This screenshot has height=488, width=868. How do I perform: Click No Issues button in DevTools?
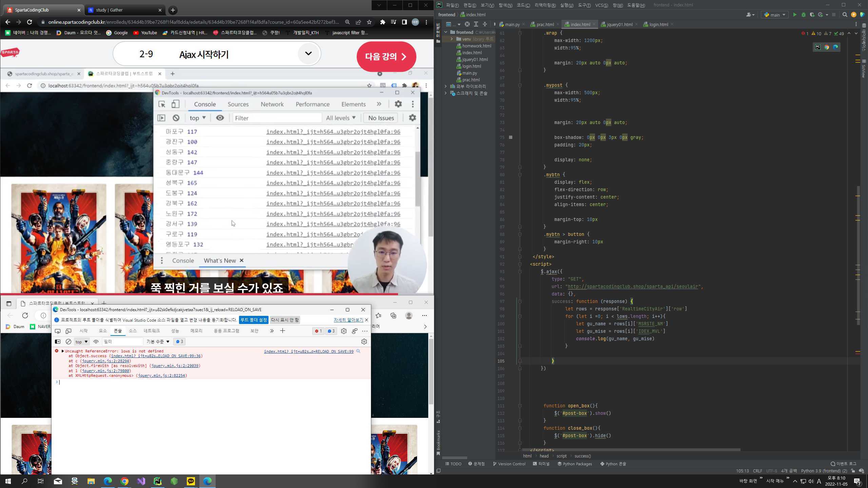click(x=381, y=118)
